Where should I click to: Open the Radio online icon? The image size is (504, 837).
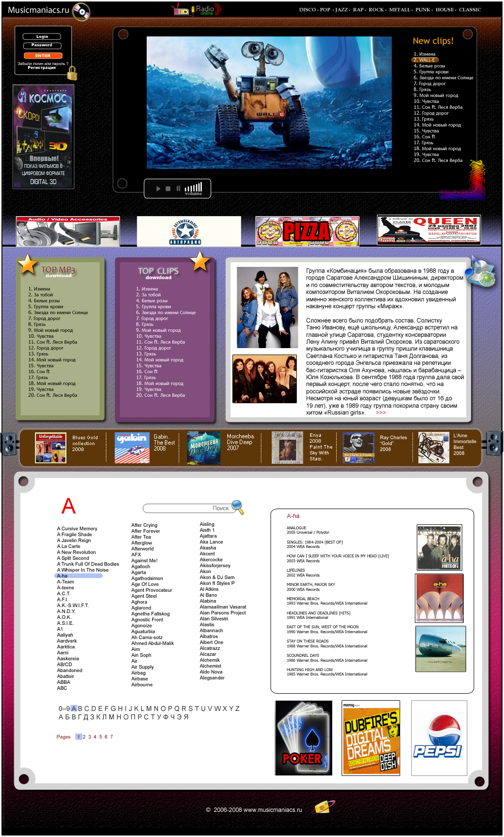196,9
